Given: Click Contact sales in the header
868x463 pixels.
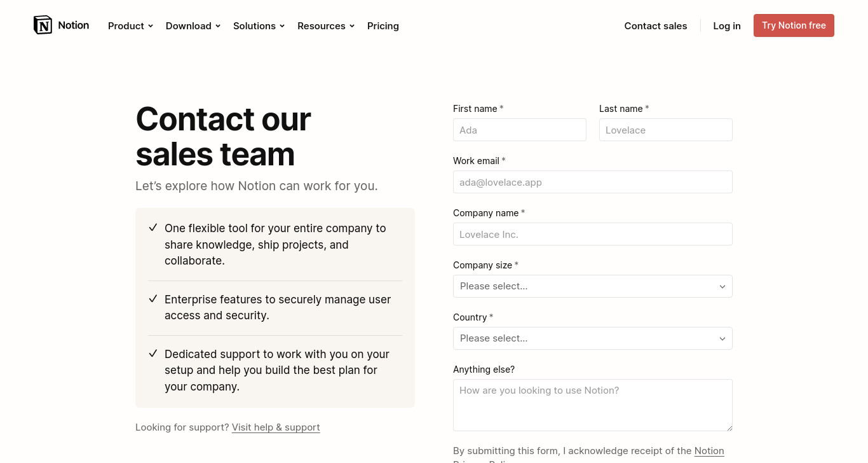Looking at the screenshot, I should (656, 26).
